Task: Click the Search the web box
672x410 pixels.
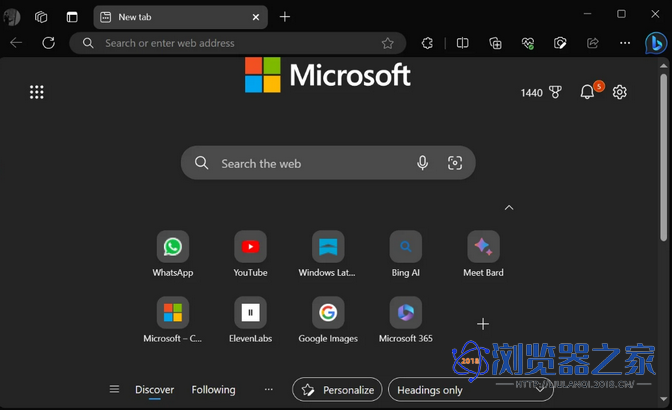Action: tap(328, 163)
